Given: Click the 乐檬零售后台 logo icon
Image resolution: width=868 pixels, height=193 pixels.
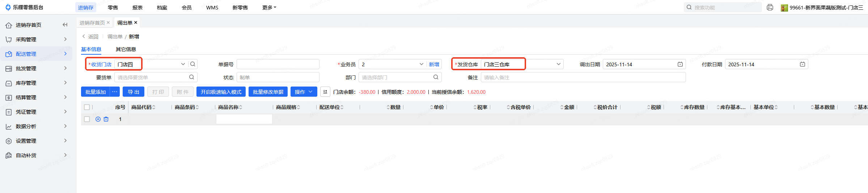Looking at the screenshot, I should (8, 7).
